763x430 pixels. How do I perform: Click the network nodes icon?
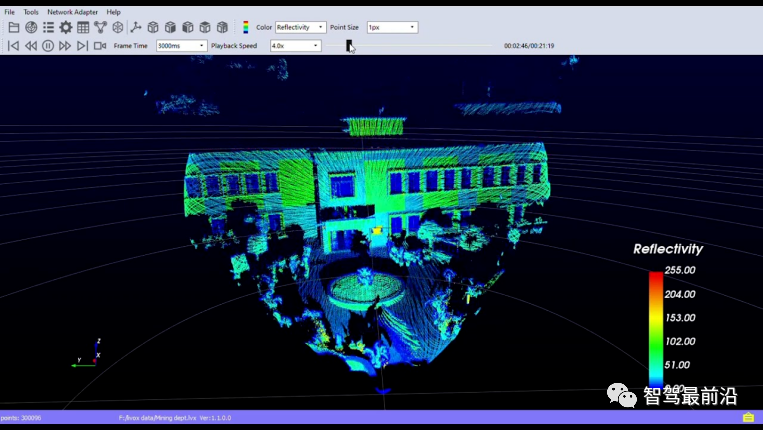(100, 27)
